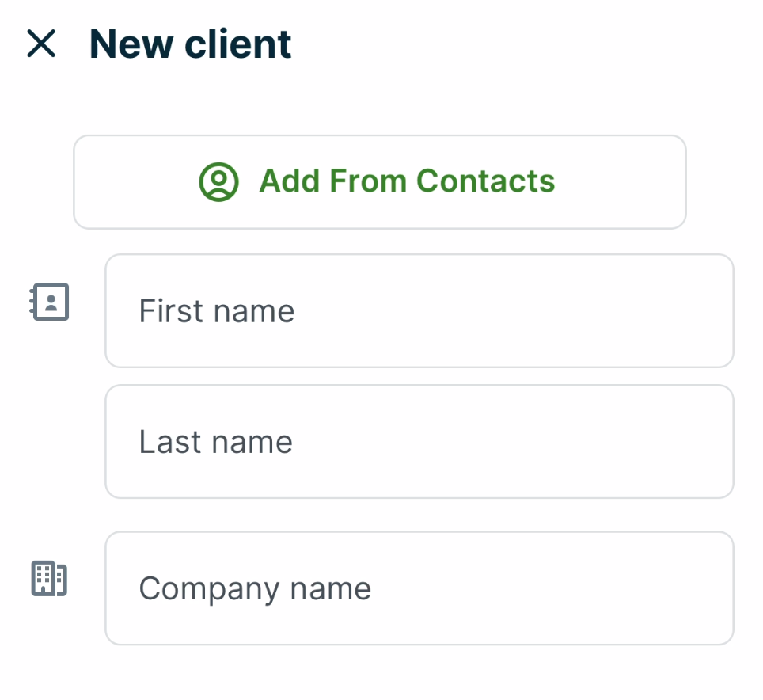Click into the Company name field
763x700 pixels.
click(x=419, y=588)
